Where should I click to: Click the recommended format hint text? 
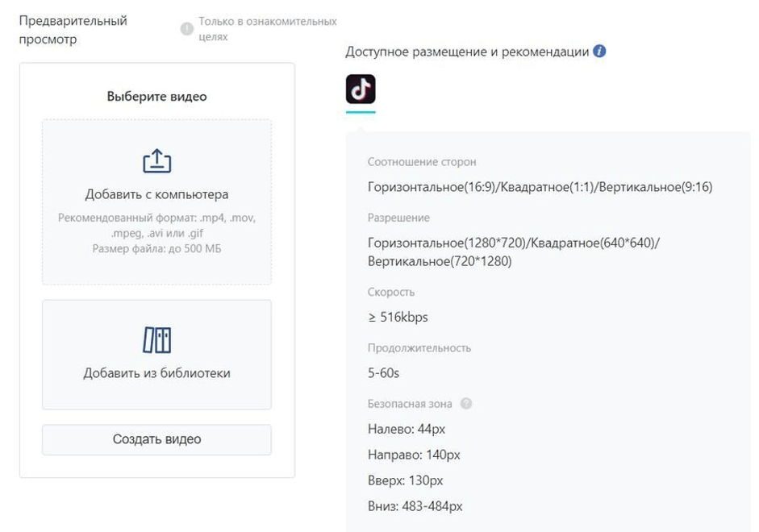[x=156, y=233]
